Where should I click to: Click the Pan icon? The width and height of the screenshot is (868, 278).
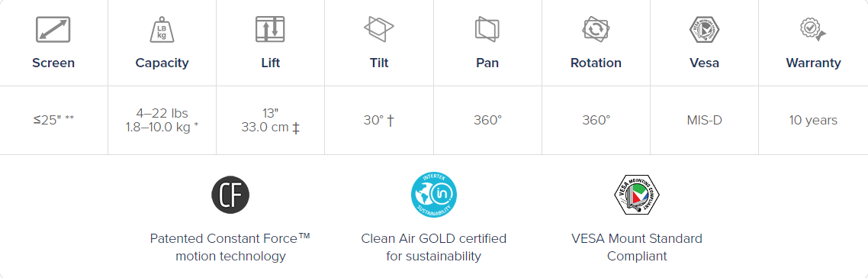(487, 29)
